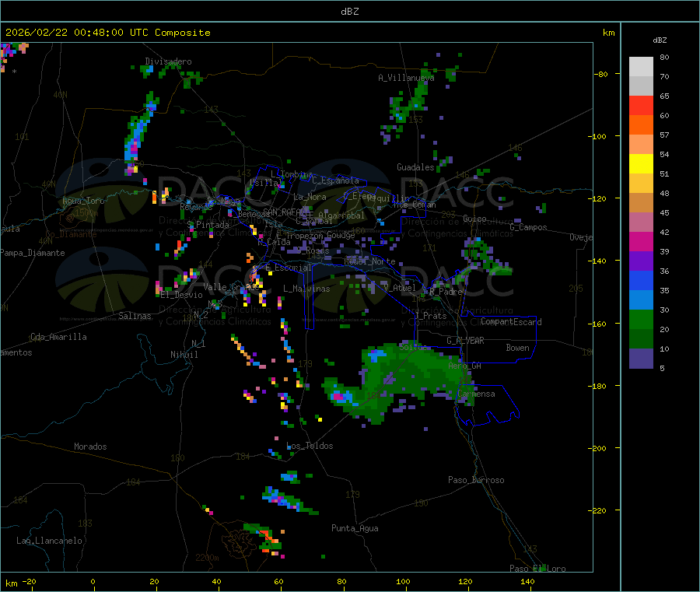Select the Bowen place label

[518, 348]
